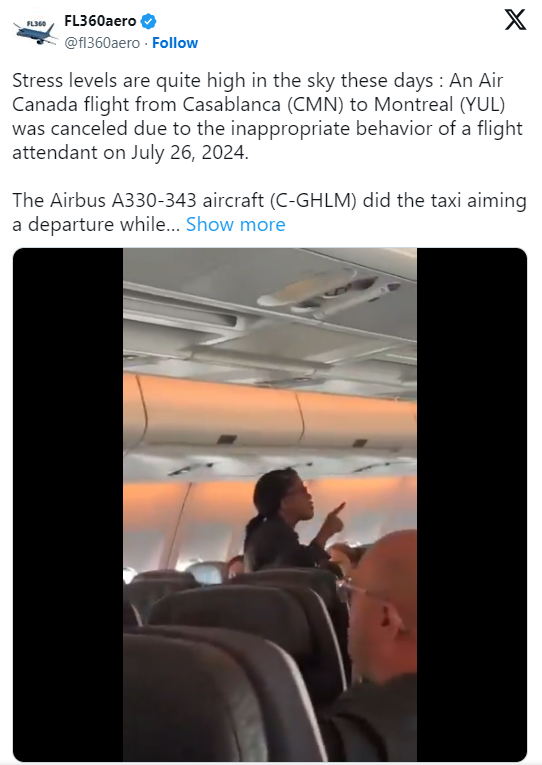Expand the tweet with Show more

236,224
